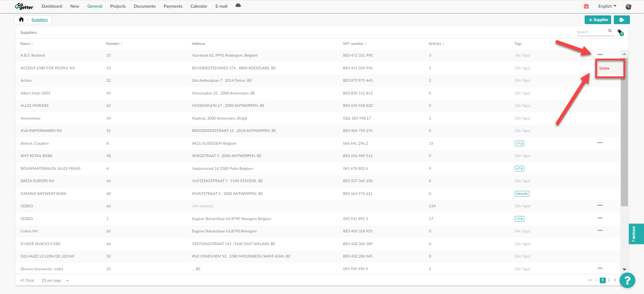Click the fdsfsdfs tag on CAMINO row

(522, 194)
